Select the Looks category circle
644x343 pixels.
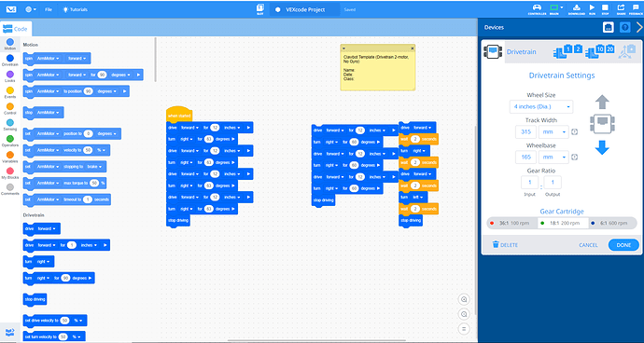pos(10,75)
